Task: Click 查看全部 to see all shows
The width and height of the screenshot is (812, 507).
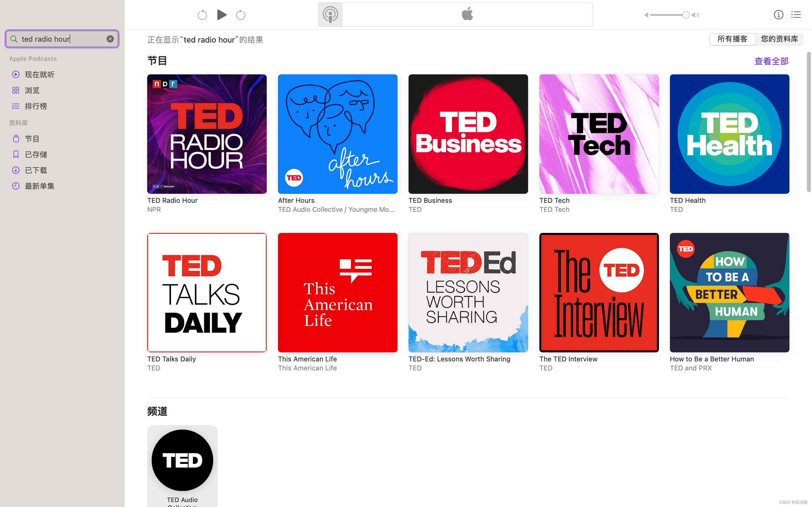Action: (x=771, y=61)
